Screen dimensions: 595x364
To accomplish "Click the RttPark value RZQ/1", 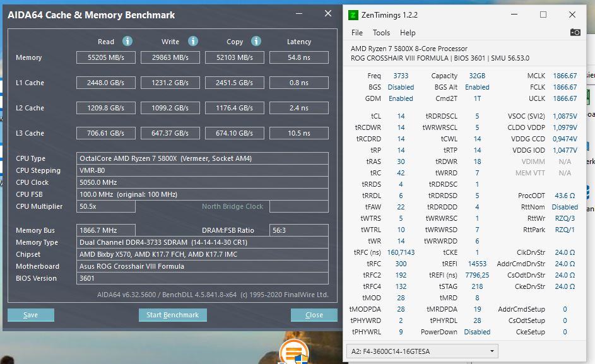I will coord(565,230).
